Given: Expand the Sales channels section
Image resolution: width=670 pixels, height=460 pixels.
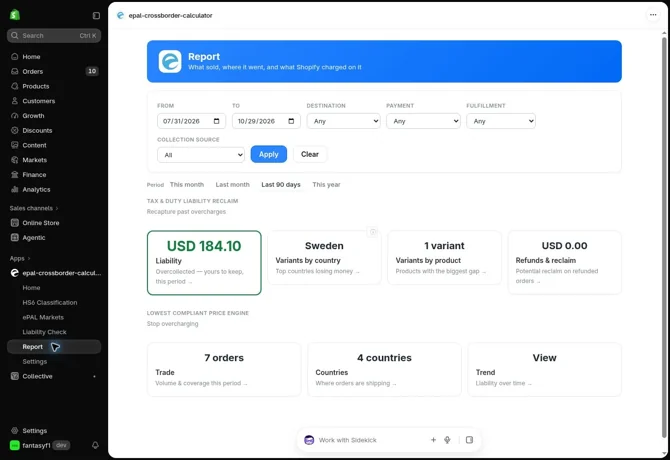Looking at the screenshot, I should (34, 208).
